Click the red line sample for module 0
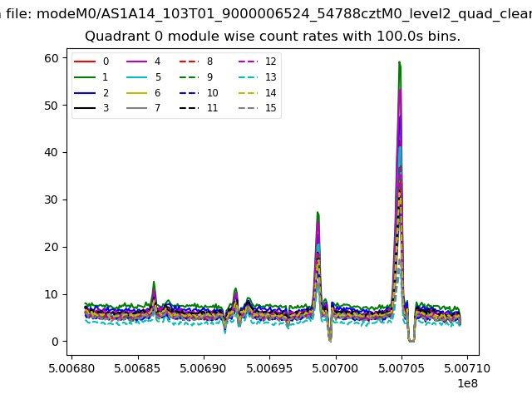This screenshot has width=532, height=399. click(85, 62)
